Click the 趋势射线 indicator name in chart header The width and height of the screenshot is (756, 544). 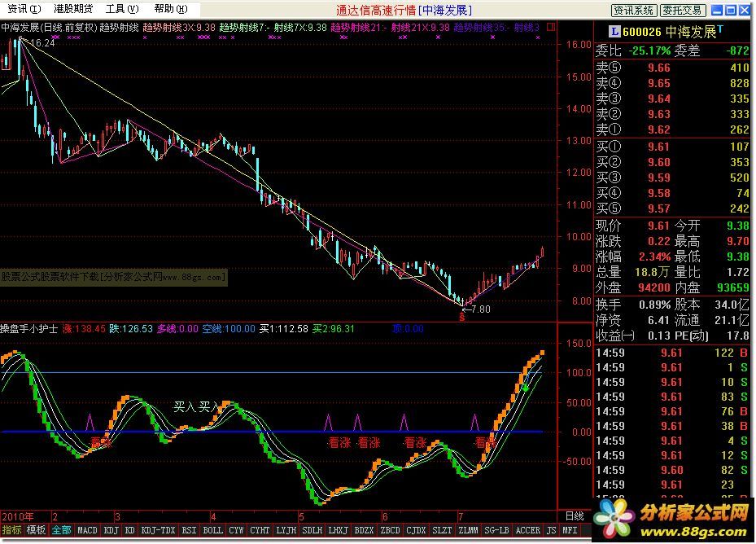pos(119,28)
